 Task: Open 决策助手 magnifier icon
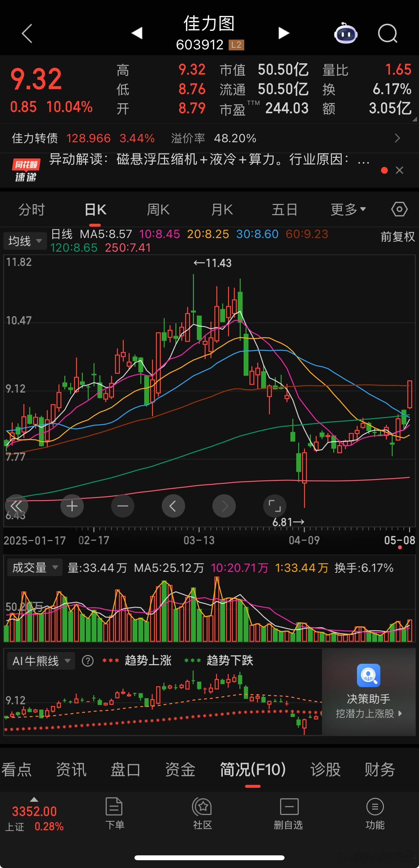[x=368, y=675]
